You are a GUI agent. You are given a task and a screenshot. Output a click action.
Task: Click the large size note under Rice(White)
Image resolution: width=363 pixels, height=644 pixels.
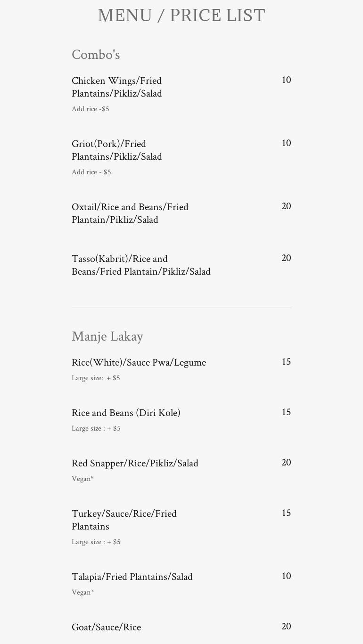click(96, 378)
